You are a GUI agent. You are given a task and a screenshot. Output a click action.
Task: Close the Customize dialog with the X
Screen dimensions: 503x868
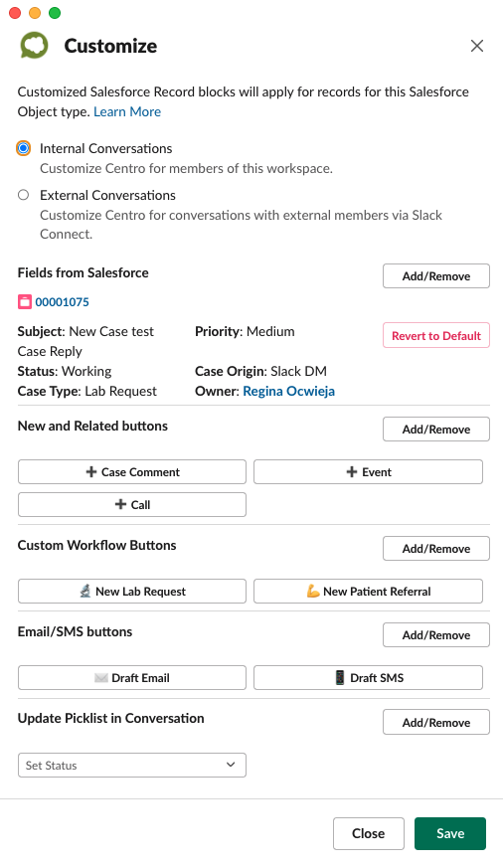click(x=477, y=46)
